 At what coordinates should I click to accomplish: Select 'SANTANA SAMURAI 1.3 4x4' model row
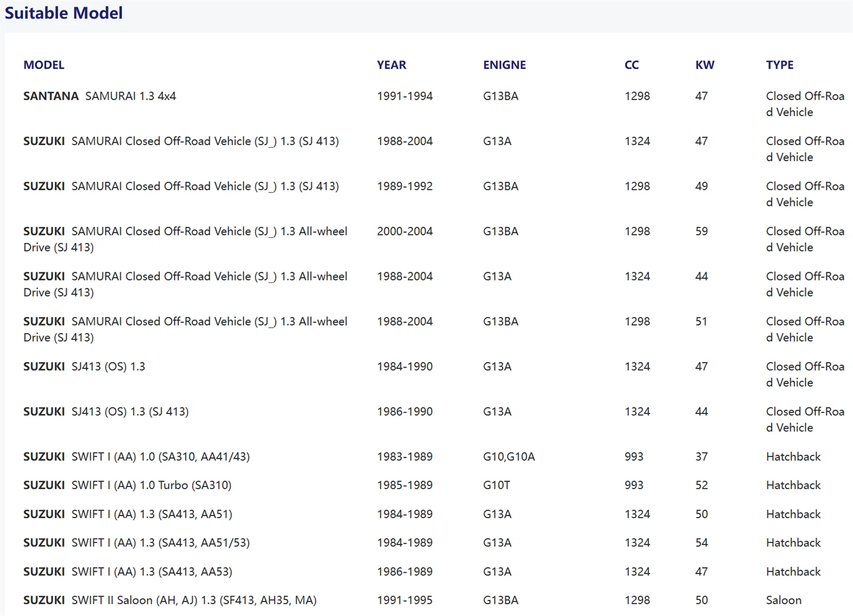point(100,96)
